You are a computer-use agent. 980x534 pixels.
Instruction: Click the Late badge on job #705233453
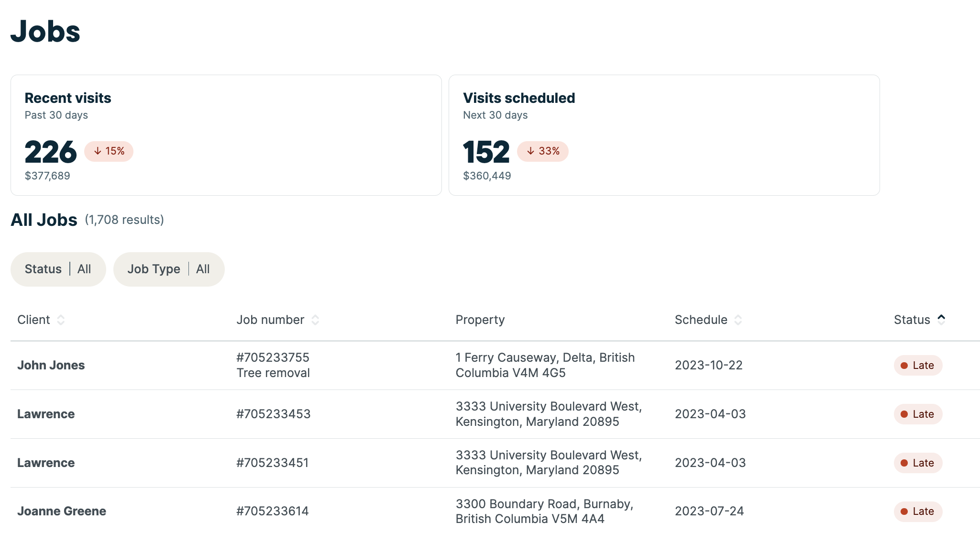(x=917, y=414)
